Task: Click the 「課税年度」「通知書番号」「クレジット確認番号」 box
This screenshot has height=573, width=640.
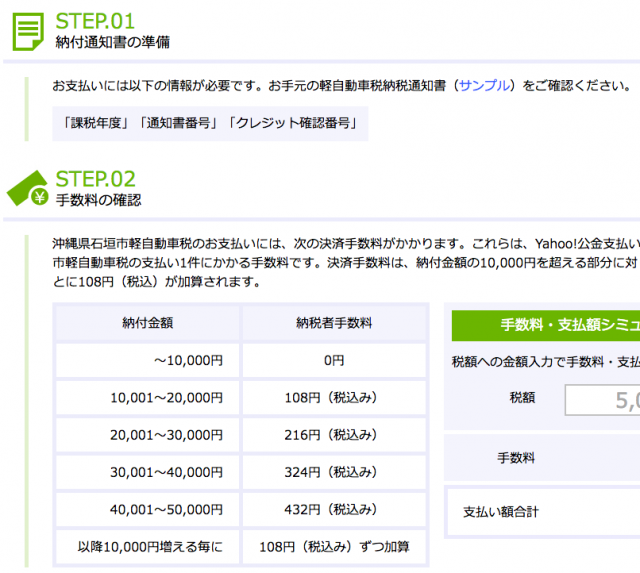Action: click(x=210, y=123)
